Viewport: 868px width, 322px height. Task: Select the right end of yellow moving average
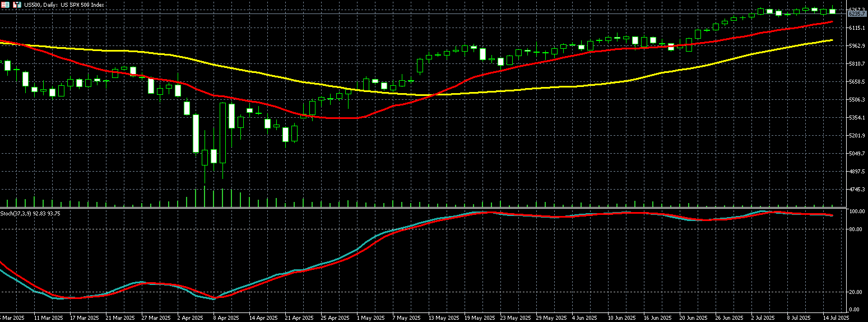click(832, 40)
